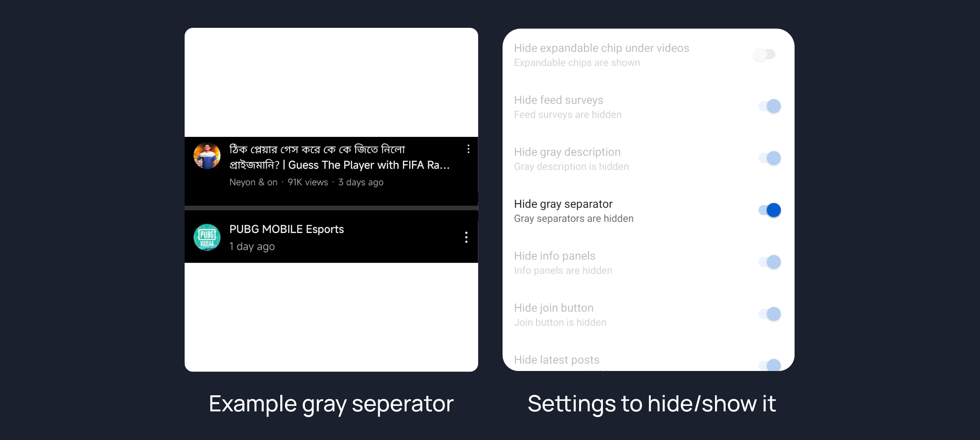
Task: Open three-dot menu for PUBG MOBILE Esports post
Action: 466,237
